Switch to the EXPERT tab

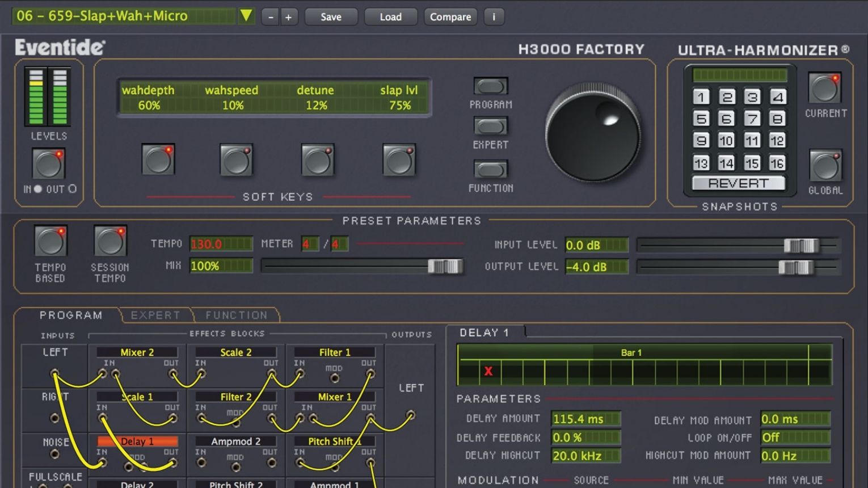[155, 315]
